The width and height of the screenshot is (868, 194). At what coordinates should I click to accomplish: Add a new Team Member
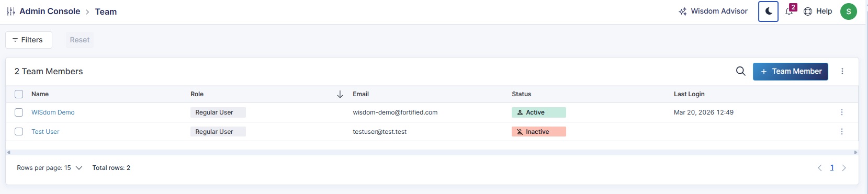(x=790, y=71)
